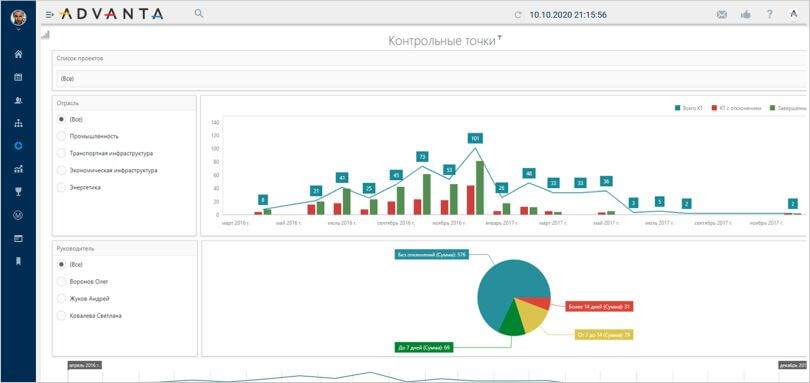
Task: Click the 101 peak data label
Action: click(475, 138)
